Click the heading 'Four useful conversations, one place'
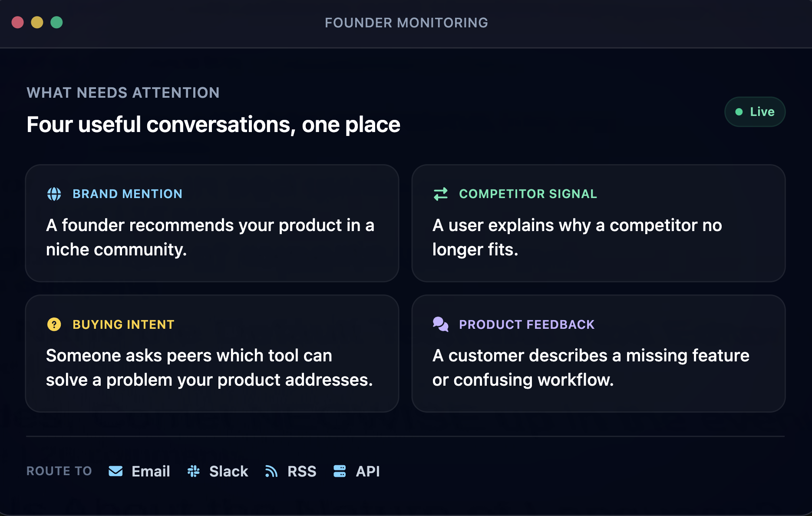The height and width of the screenshot is (516, 812). tap(213, 125)
